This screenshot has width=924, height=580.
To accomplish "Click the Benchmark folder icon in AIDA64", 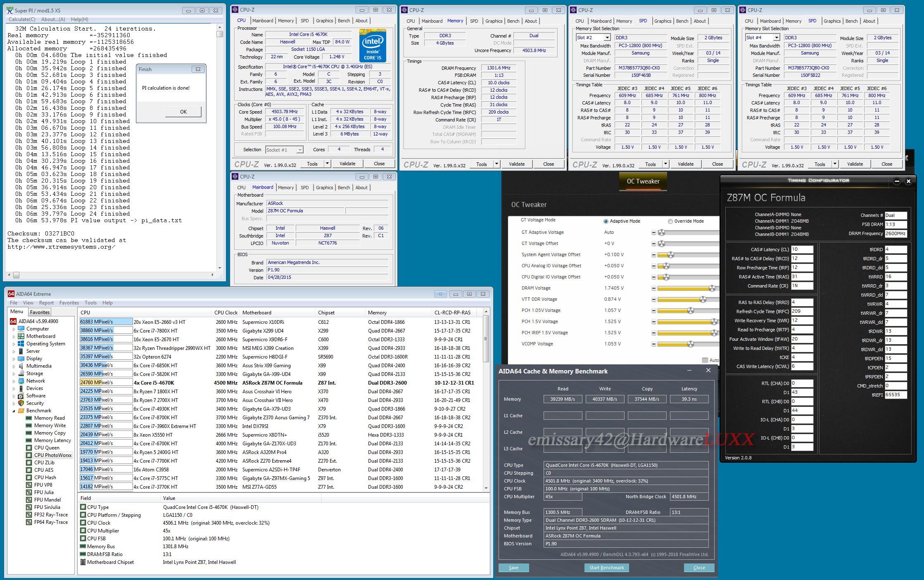I will tap(21, 411).
